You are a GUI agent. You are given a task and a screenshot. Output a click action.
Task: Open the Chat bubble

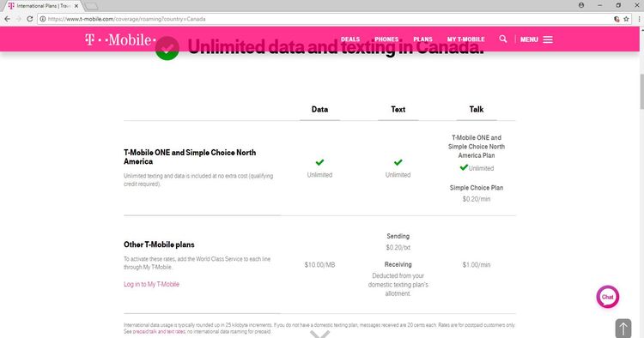click(x=607, y=297)
